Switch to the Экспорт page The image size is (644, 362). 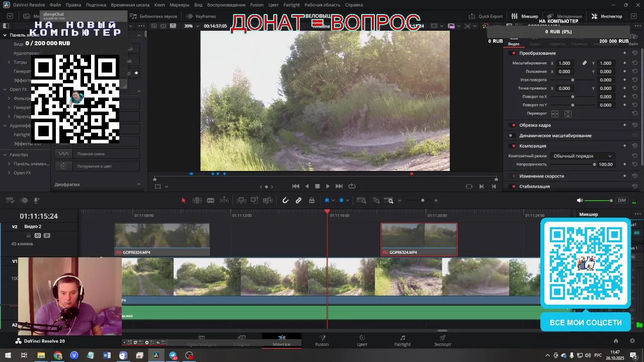pyautogui.click(x=443, y=341)
